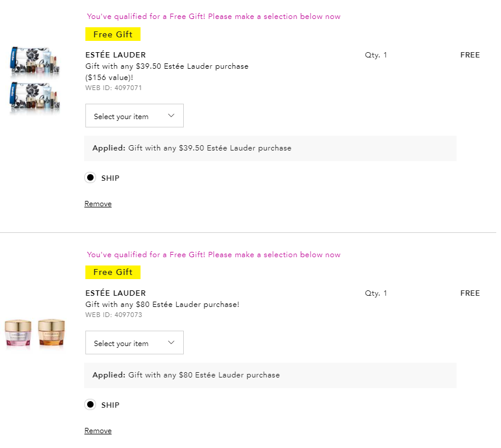
Task: Click the second ESTÉE LAUDER brand name
Action: (116, 293)
